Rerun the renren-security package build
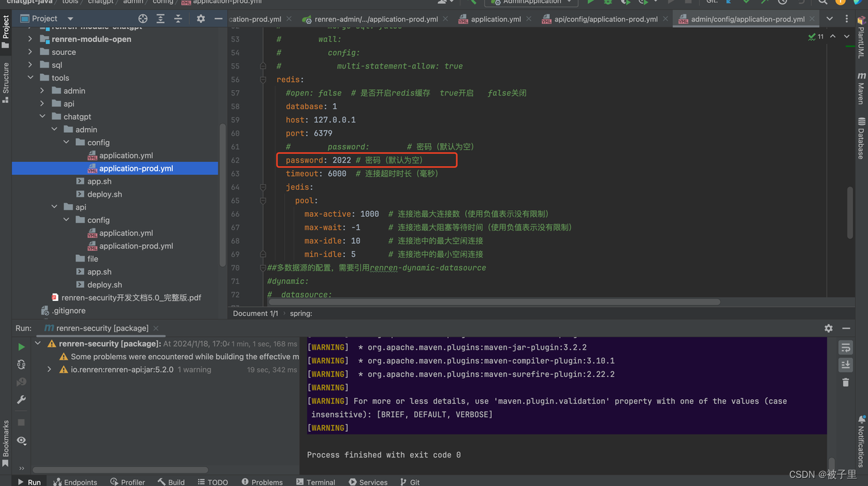 click(x=21, y=346)
